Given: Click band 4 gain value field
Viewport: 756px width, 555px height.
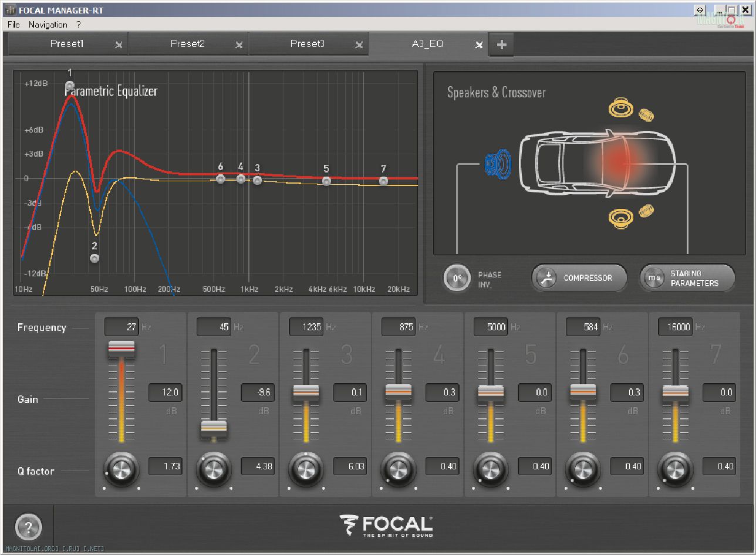Looking at the screenshot, I should click(x=443, y=392).
